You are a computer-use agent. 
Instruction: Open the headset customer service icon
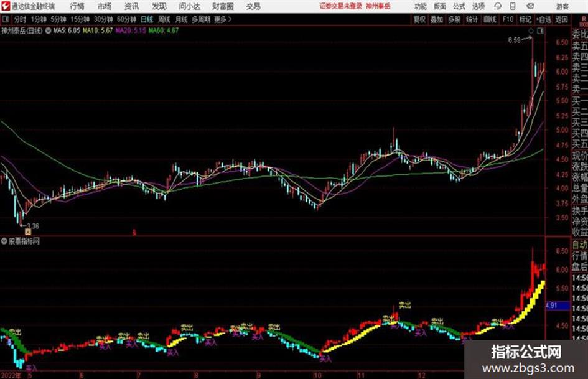point(498,6)
